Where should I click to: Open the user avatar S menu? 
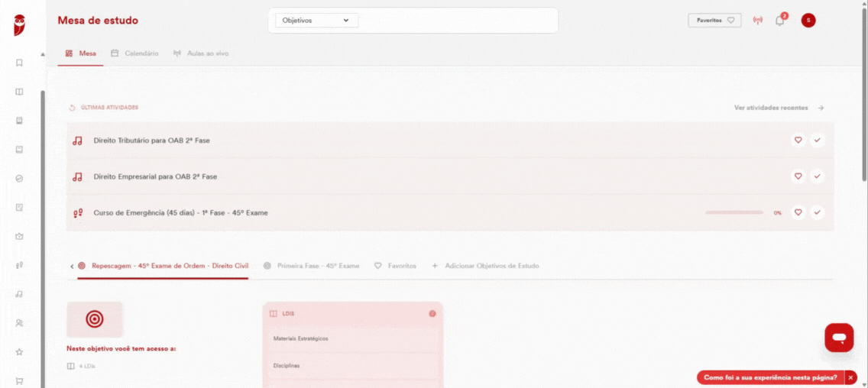(x=808, y=21)
